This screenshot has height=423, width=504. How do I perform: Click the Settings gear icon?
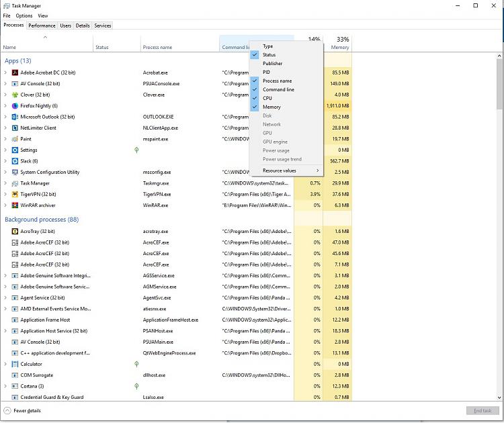pyautogui.click(x=15, y=150)
